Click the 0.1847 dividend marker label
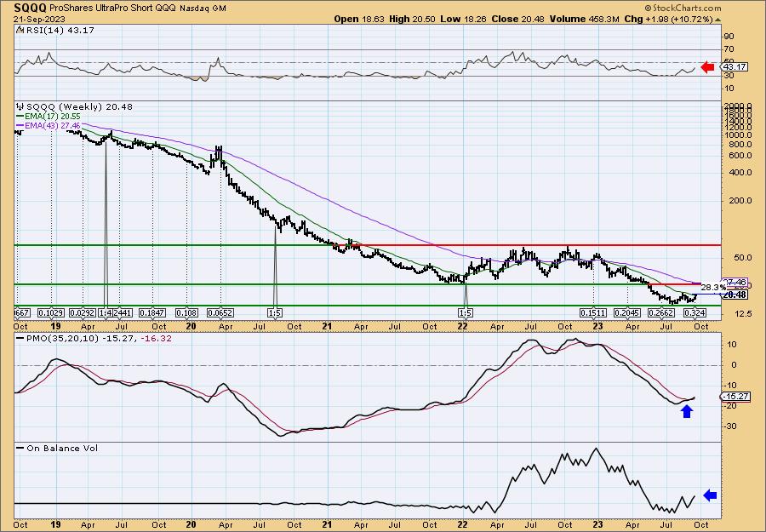The width and height of the screenshot is (766, 532). pos(152,312)
